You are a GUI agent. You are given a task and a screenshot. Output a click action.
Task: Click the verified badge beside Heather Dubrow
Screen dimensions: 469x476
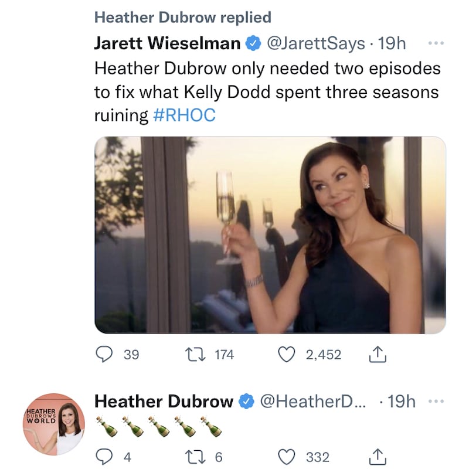(x=247, y=402)
